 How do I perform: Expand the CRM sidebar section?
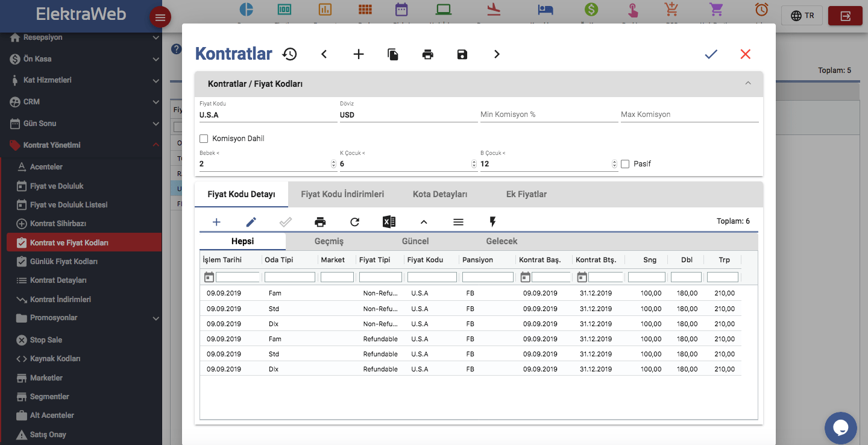[81, 102]
